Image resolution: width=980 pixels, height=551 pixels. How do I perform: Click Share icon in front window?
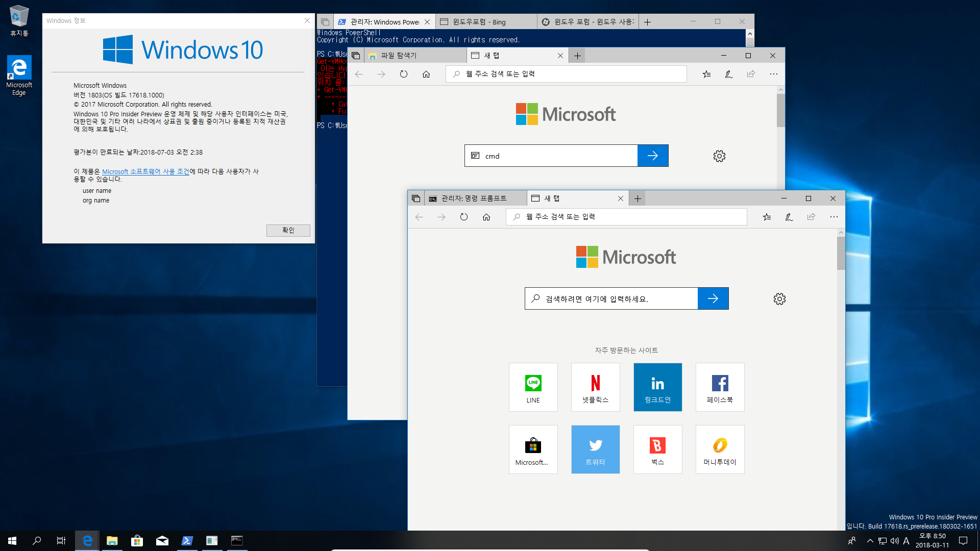click(811, 217)
